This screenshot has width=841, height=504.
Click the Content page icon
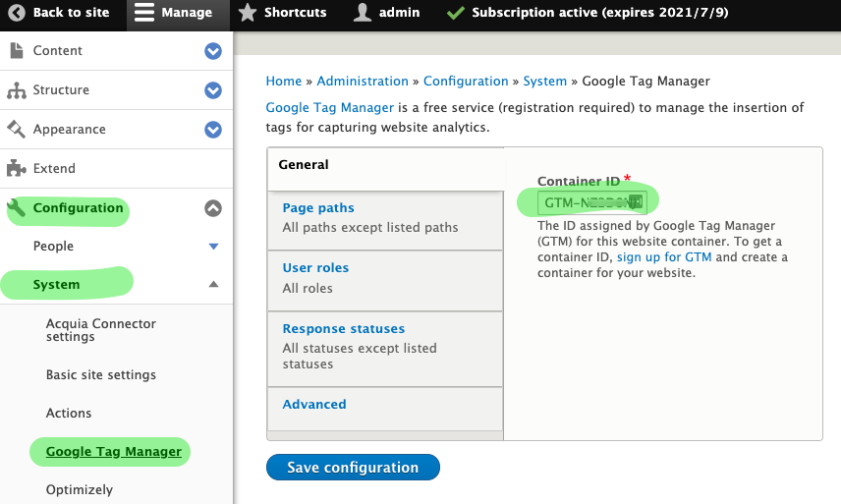[17, 50]
